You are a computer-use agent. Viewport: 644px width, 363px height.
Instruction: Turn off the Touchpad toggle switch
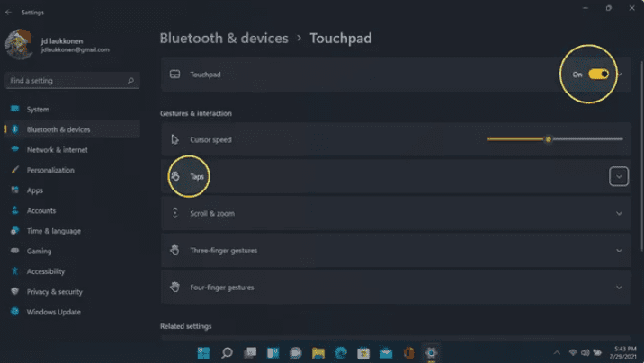click(x=599, y=75)
